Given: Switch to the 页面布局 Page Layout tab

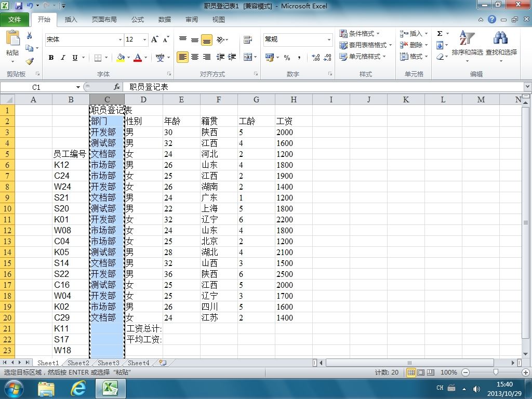Looking at the screenshot, I should click(104, 19).
